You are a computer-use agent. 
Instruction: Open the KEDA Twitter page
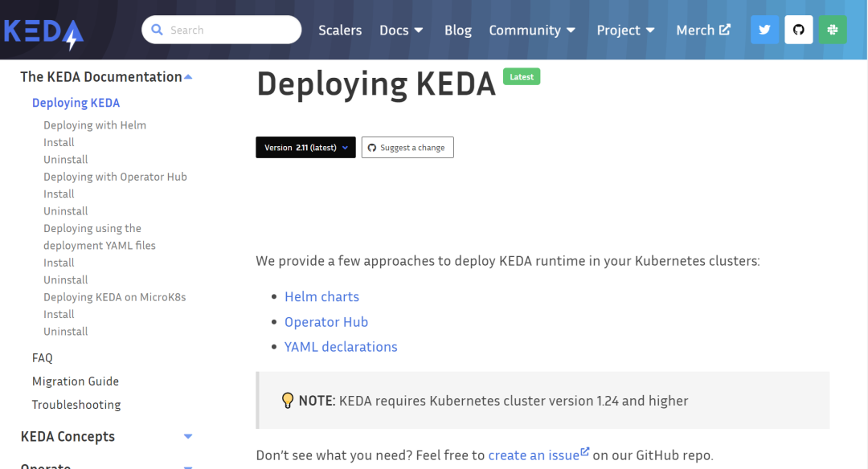[764, 30]
